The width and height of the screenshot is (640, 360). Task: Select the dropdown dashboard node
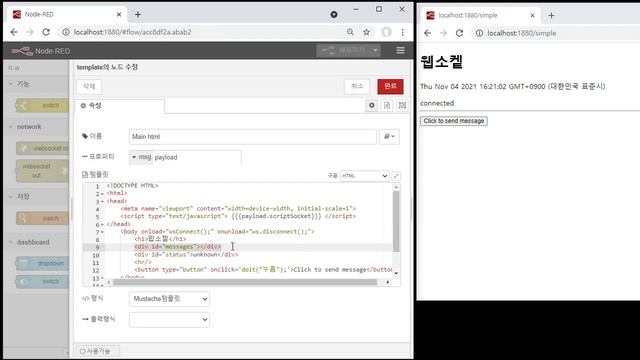(42, 263)
